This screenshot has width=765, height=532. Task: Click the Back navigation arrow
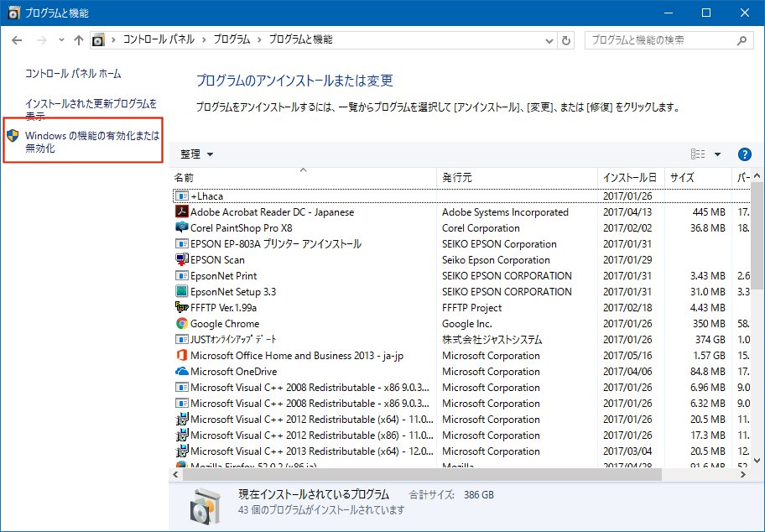tap(17, 40)
